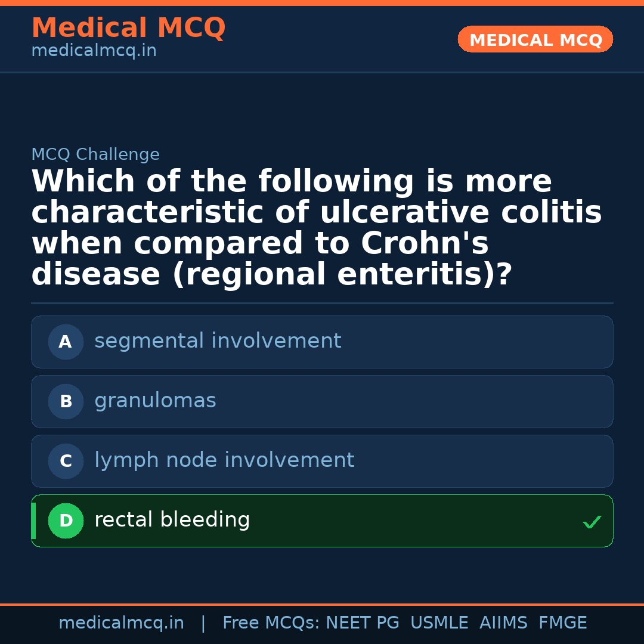Open the medicalmcq.in link in the footer
The image size is (644, 644).
pyautogui.click(x=121, y=623)
